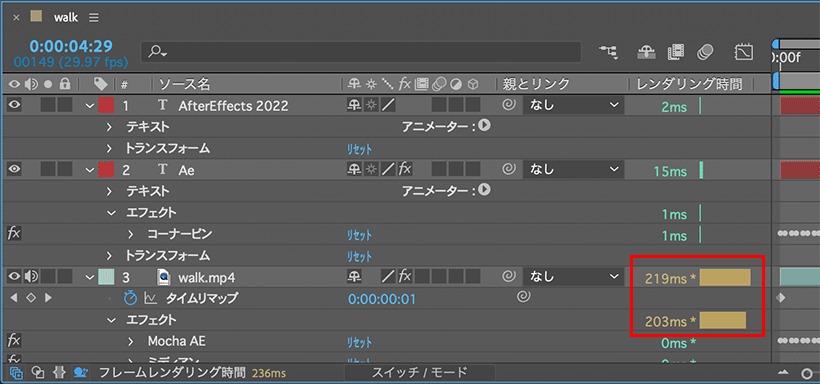Image resolution: width=820 pixels, height=384 pixels.
Task: Click the layer search field
Action: 361,52
